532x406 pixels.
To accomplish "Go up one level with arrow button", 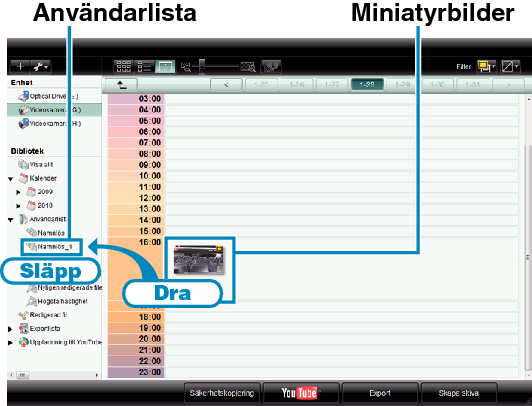I will click(121, 85).
